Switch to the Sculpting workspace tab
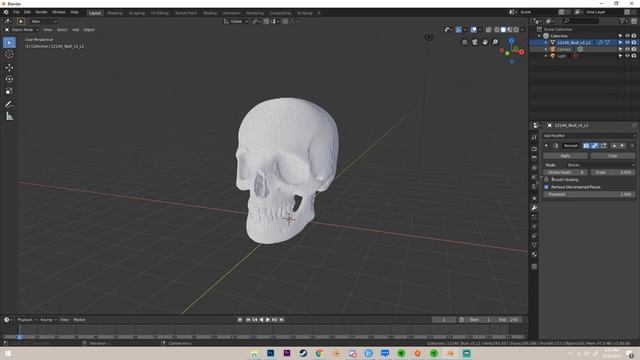Viewport: 640px width, 360px height. click(x=137, y=13)
